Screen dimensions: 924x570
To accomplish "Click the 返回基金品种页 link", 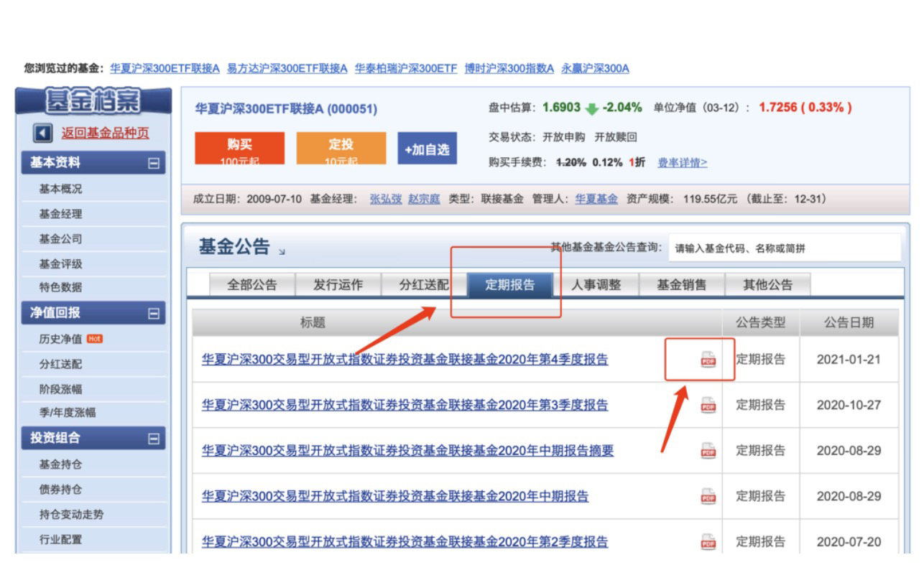I will tap(106, 134).
